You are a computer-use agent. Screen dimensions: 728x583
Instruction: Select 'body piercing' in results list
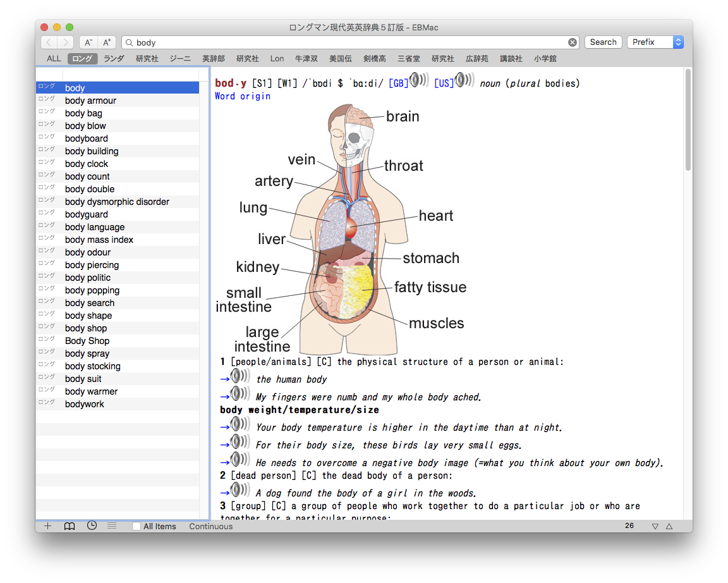coord(118,265)
